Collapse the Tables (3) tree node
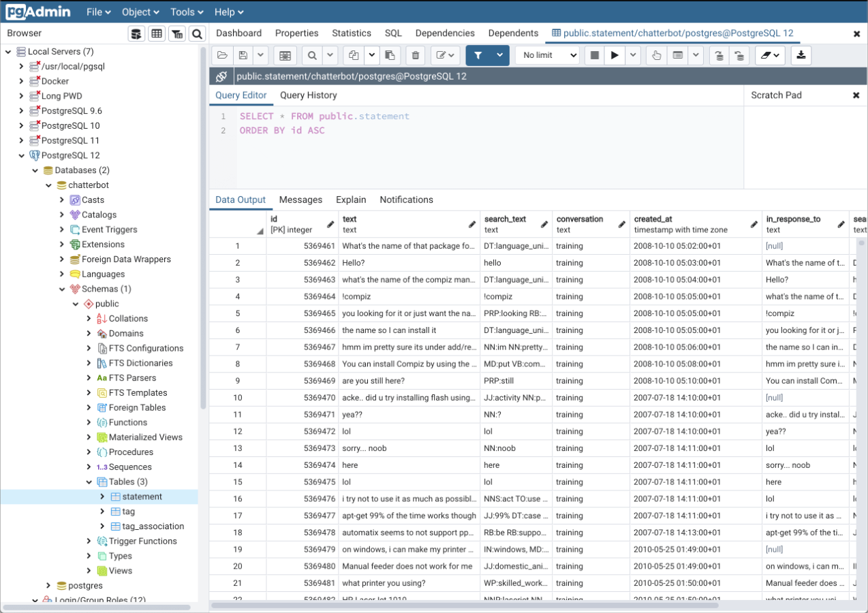Image resolution: width=868 pixels, height=613 pixels. (x=89, y=482)
